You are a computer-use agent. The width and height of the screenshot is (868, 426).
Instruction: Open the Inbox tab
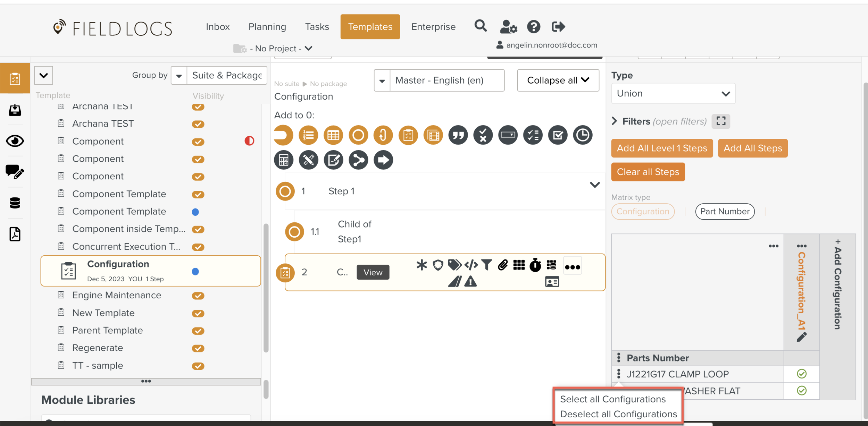218,27
